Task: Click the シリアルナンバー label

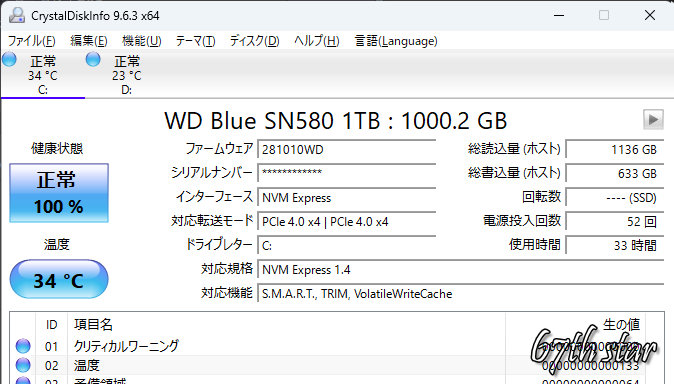Action: [x=212, y=173]
